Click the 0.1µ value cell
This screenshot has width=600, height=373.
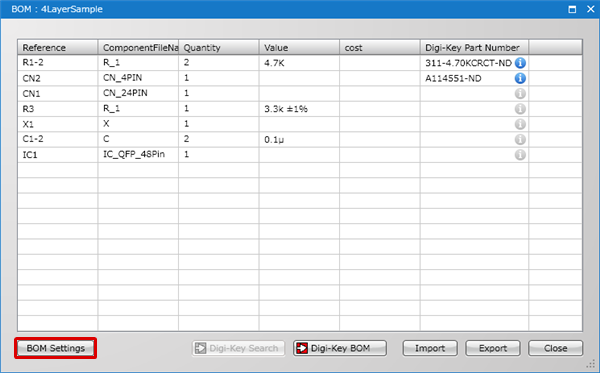(299, 139)
